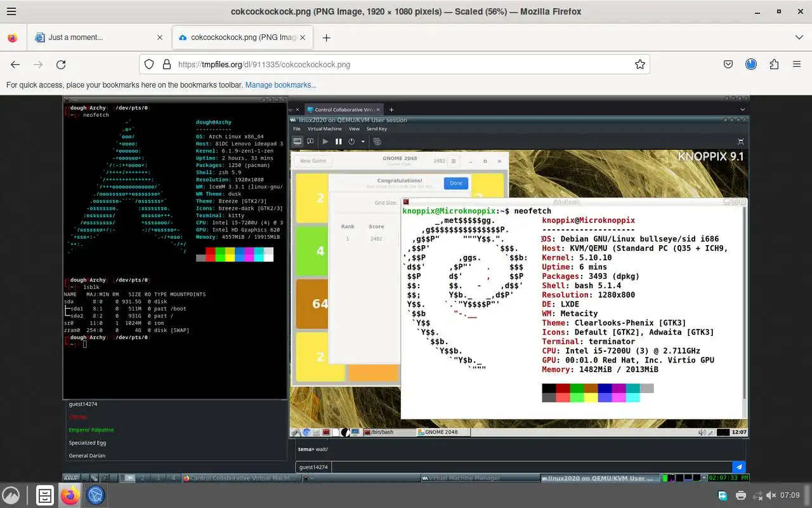Click the Virtual Machine menu in screenshot
812x508 pixels.
[324, 129]
